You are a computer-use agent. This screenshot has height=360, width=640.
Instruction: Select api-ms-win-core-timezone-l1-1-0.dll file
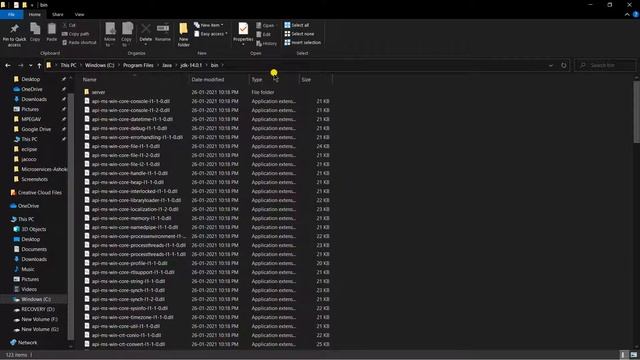click(x=132, y=317)
